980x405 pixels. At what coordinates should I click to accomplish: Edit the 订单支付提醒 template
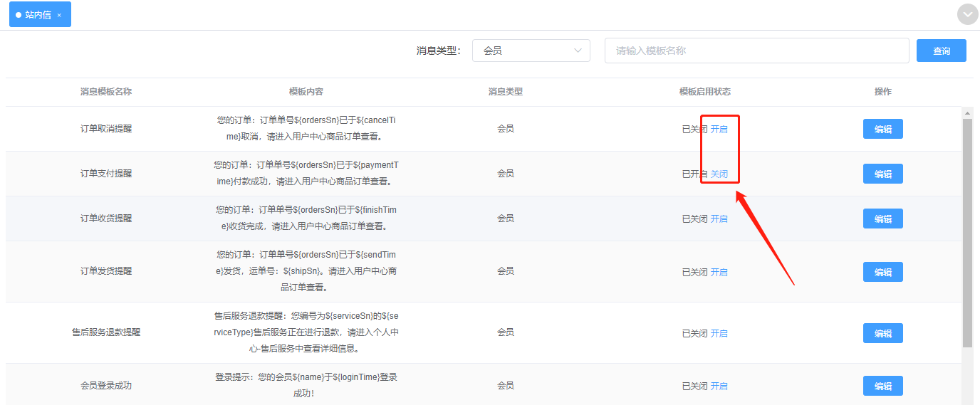coord(883,174)
